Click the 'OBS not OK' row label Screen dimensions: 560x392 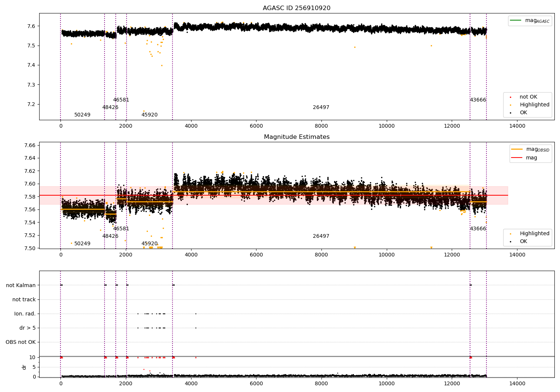coord(21,342)
